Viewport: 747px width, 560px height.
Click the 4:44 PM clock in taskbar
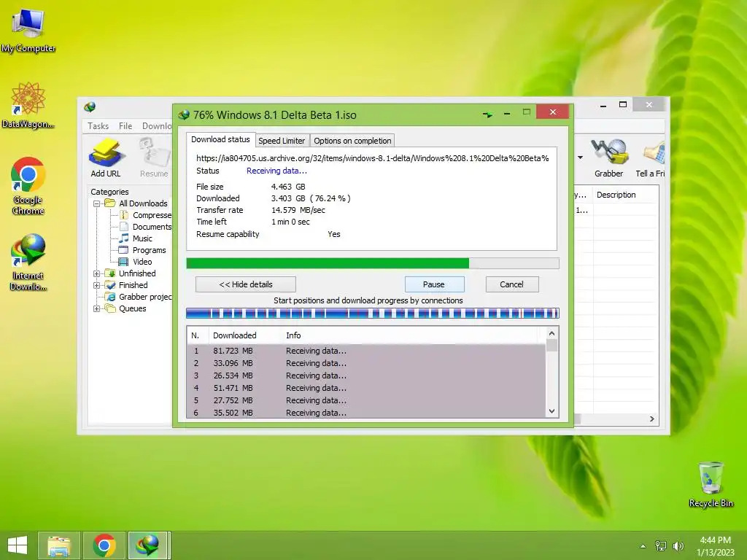click(715, 540)
